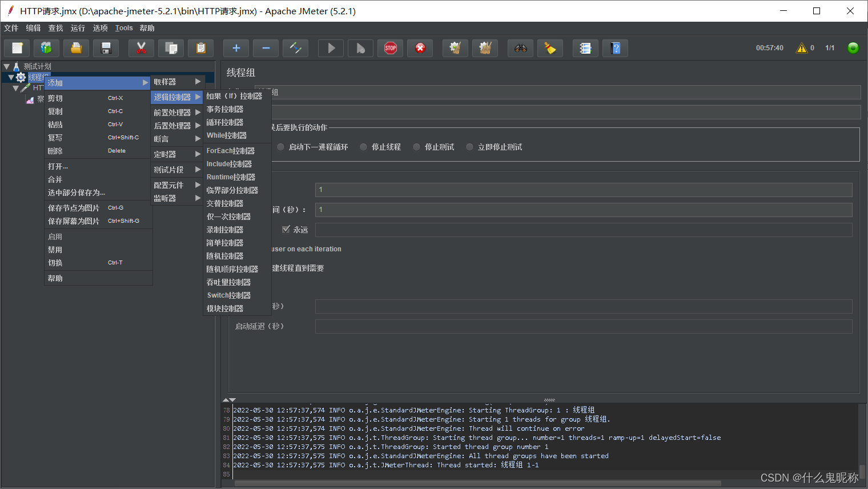Select the 启动下一进程循环 radio button
Screen dimensions: 868x489
[x=280, y=147]
